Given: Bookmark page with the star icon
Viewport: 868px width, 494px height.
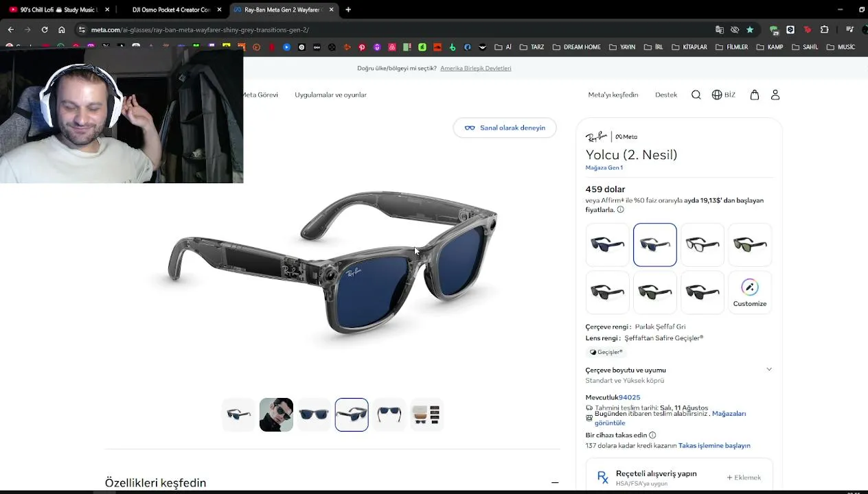Looking at the screenshot, I should click(x=750, y=30).
